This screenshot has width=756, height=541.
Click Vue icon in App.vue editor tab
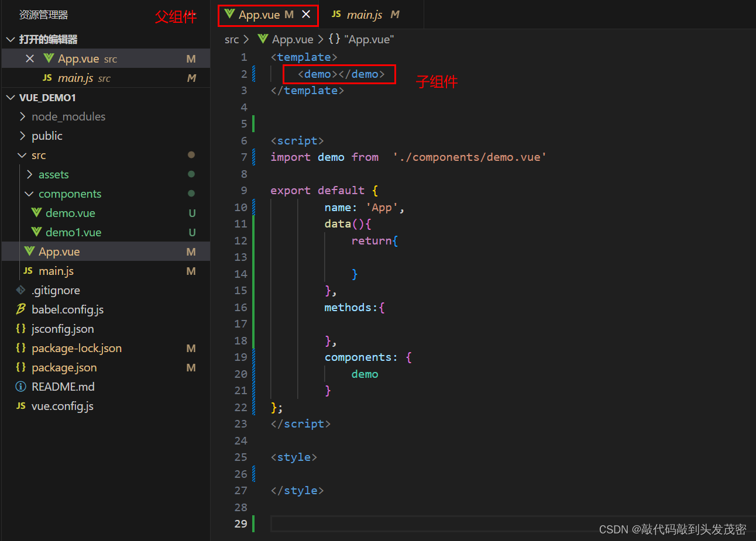(229, 13)
